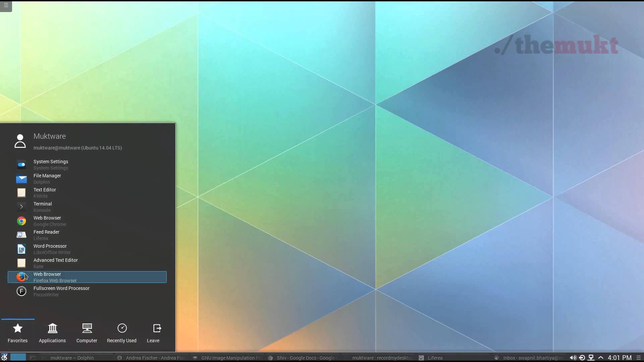Open KWrite Text Editor entry

click(45, 193)
